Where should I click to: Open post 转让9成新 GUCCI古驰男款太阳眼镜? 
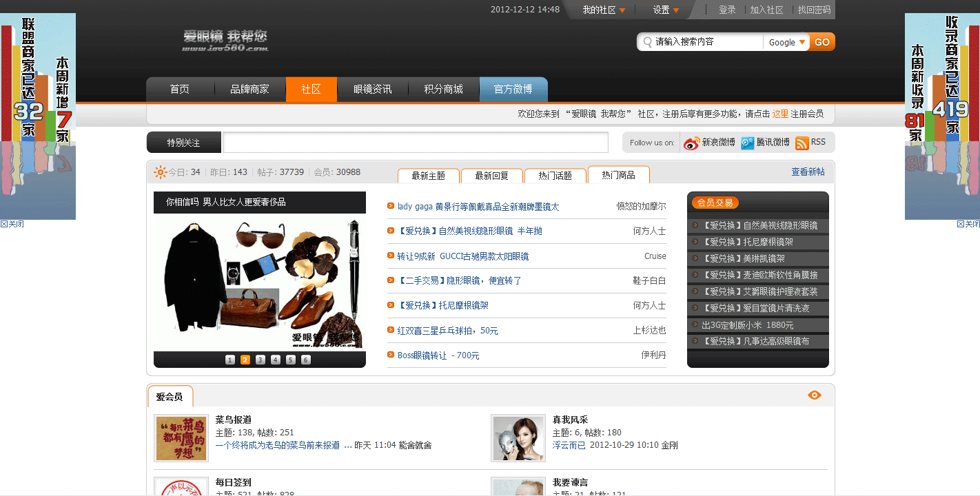463,256
